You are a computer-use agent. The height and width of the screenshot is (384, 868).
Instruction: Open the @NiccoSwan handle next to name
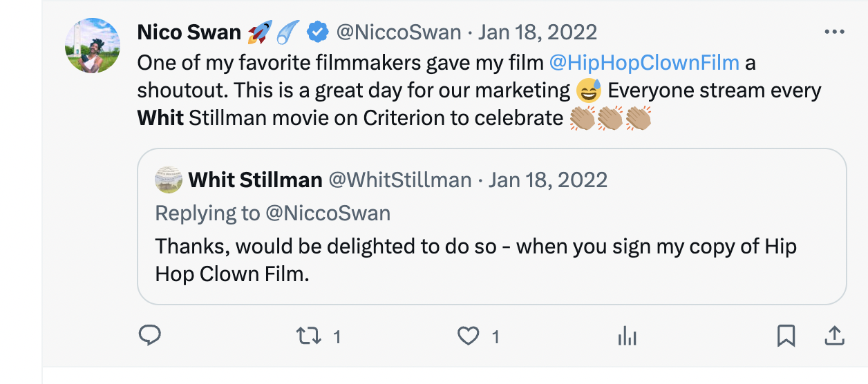click(x=398, y=32)
